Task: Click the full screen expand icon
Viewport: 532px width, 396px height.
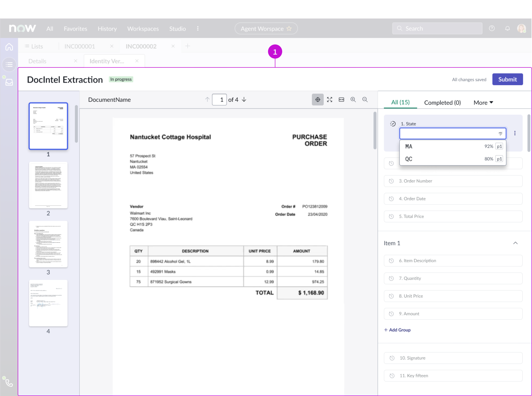Action: point(329,100)
